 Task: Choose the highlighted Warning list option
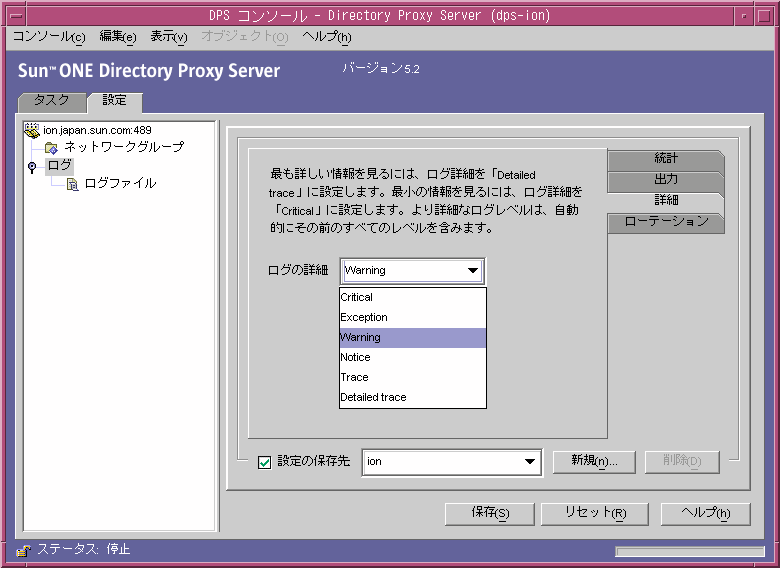[412, 338]
